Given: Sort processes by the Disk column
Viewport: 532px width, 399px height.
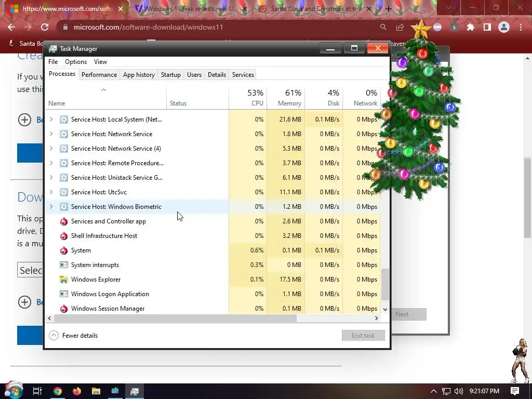Looking at the screenshot, I should (324, 98).
